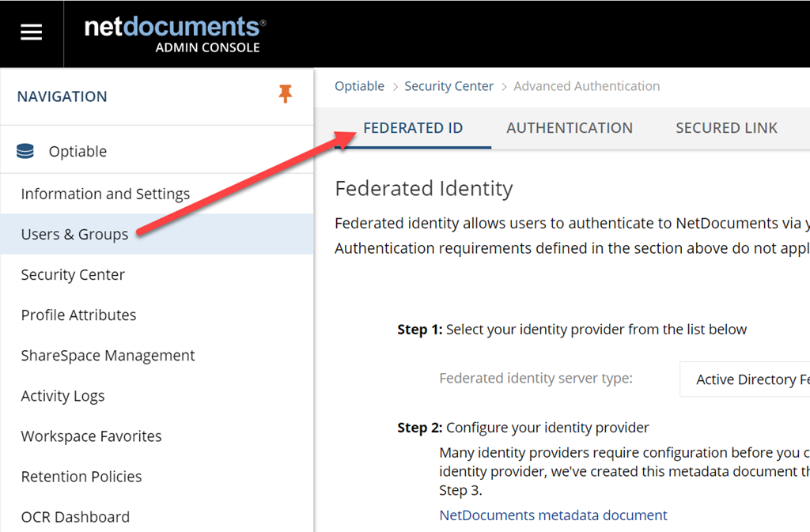Viewport: 810px width, 532px height.
Task: Switch to the Secured Link tab
Action: click(x=726, y=128)
